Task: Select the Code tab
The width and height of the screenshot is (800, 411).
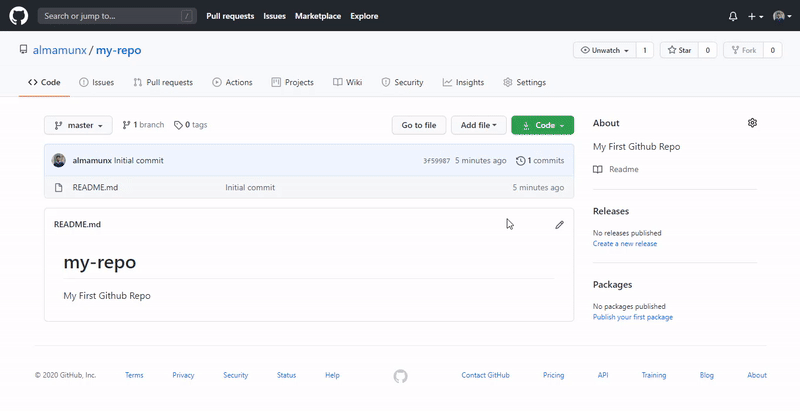Action: coord(44,82)
